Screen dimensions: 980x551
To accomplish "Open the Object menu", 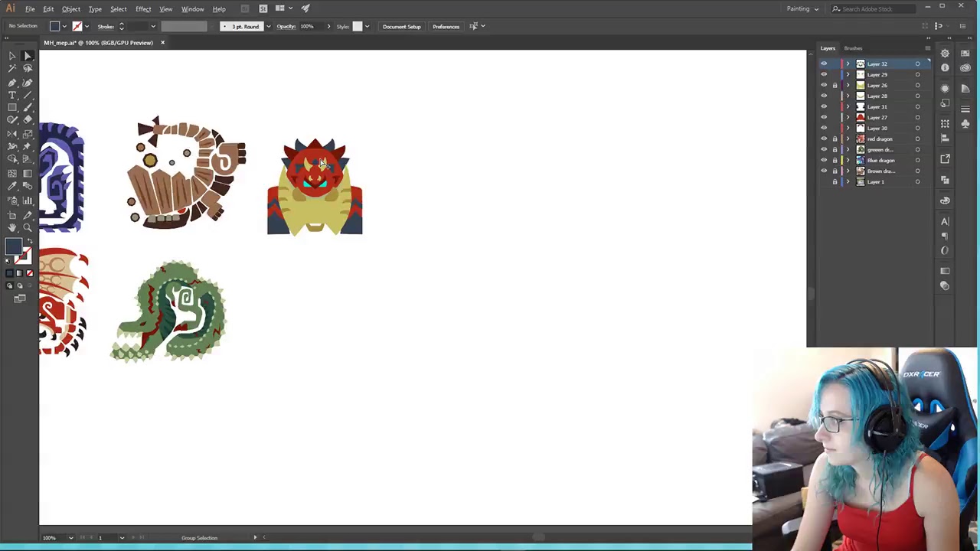I will tap(70, 8).
